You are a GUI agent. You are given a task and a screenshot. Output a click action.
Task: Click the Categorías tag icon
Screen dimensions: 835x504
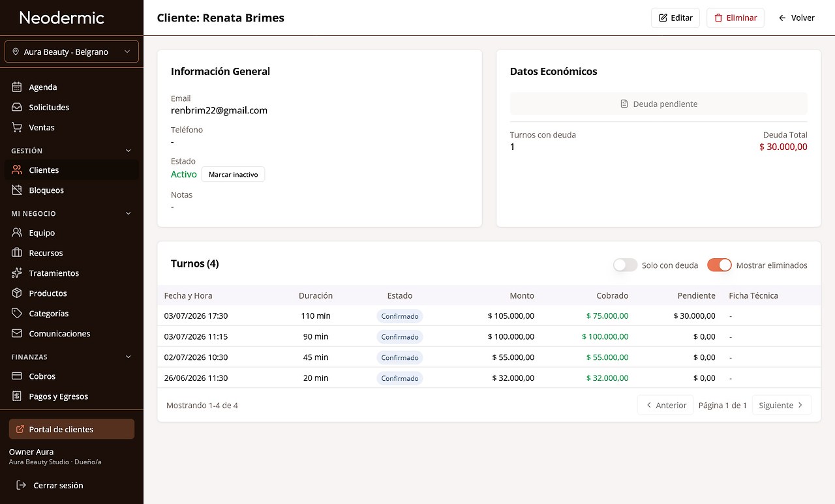click(x=17, y=314)
